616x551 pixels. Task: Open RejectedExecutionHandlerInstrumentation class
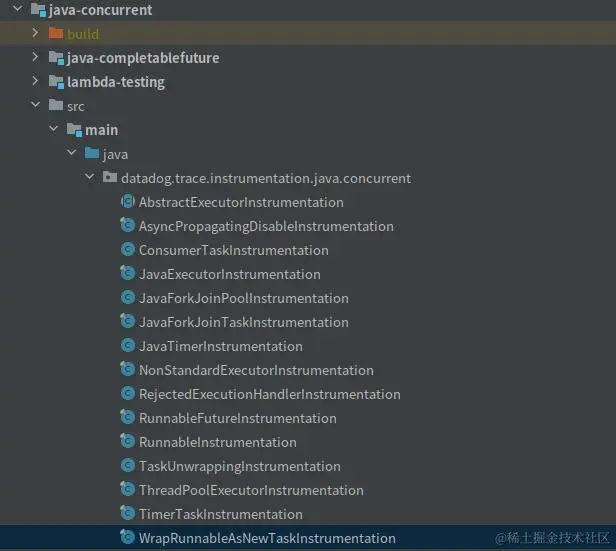(x=270, y=394)
